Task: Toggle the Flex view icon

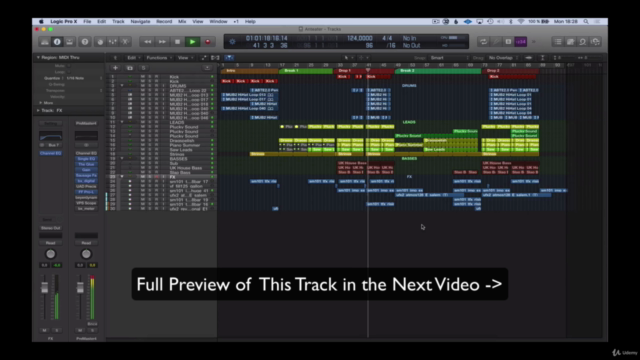Action: click(x=215, y=58)
